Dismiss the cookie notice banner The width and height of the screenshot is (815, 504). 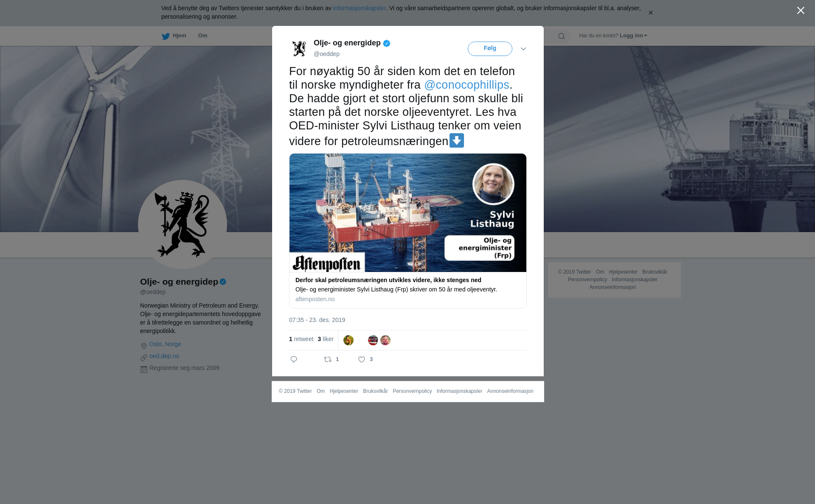coord(650,13)
